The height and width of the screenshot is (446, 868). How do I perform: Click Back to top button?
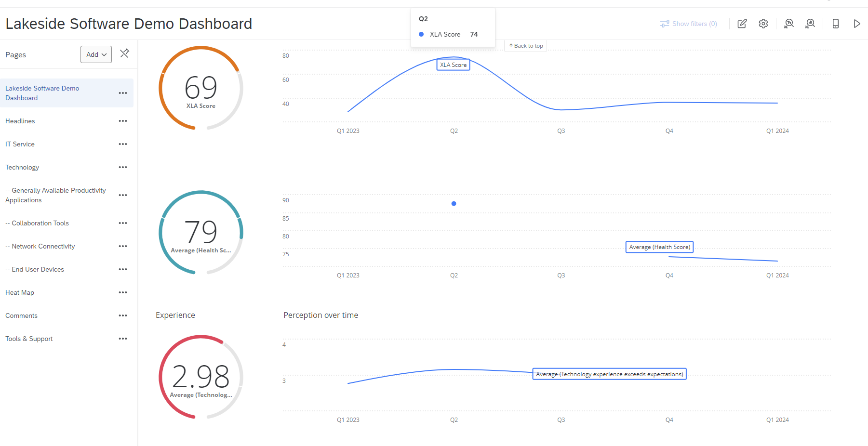(526, 46)
